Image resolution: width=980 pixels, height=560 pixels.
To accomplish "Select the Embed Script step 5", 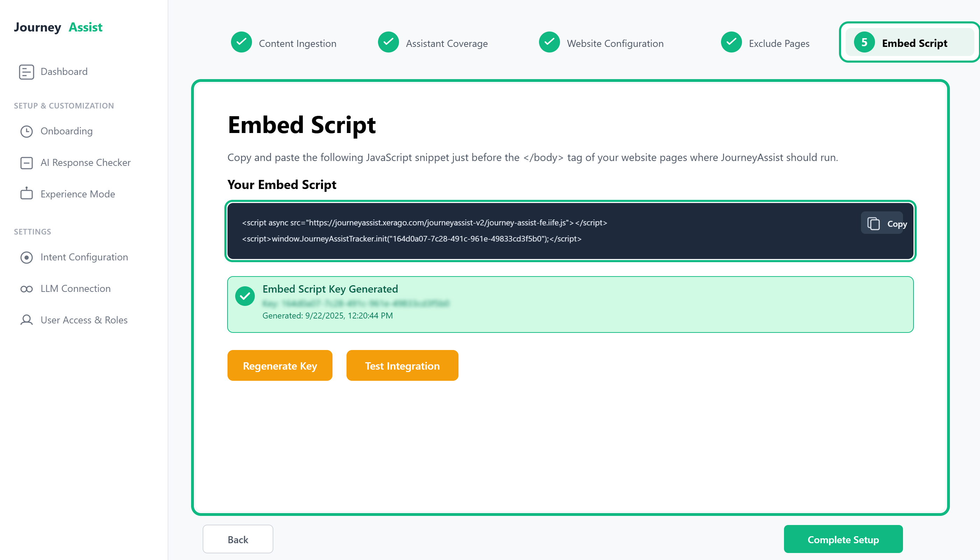I will pyautogui.click(x=909, y=42).
